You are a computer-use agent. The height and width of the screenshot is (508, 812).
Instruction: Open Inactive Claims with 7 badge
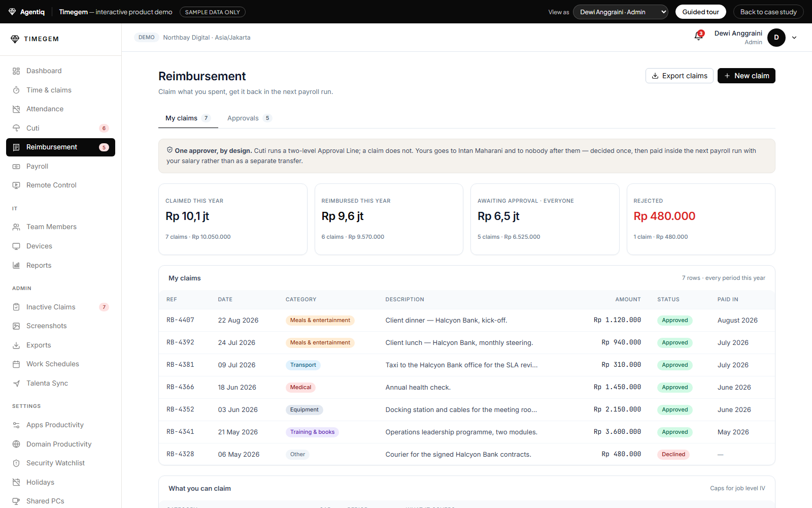coord(61,307)
